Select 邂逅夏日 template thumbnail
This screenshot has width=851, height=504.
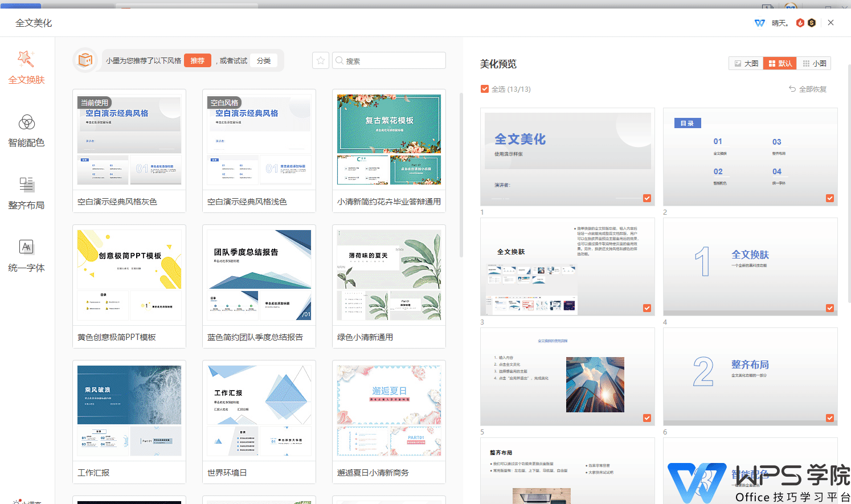point(389,411)
